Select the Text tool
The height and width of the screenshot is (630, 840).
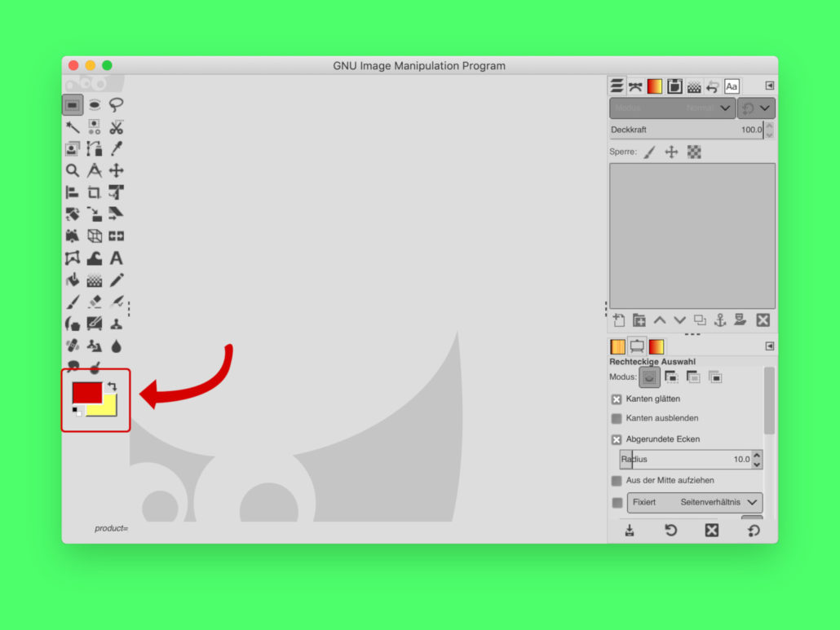click(x=117, y=258)
